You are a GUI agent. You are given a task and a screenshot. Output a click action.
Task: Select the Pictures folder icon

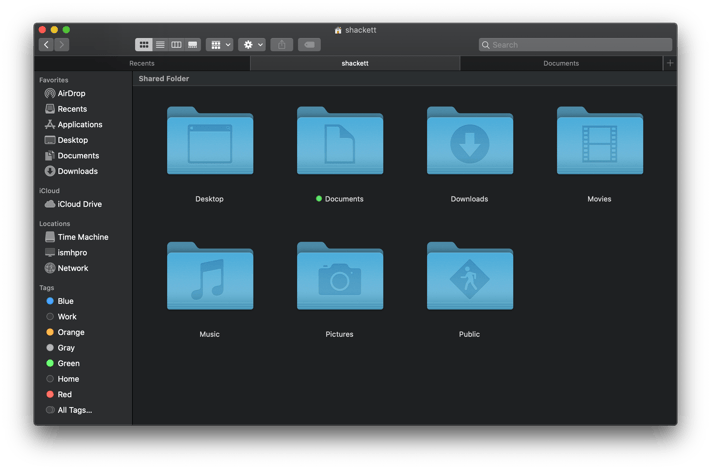(340, 276)
